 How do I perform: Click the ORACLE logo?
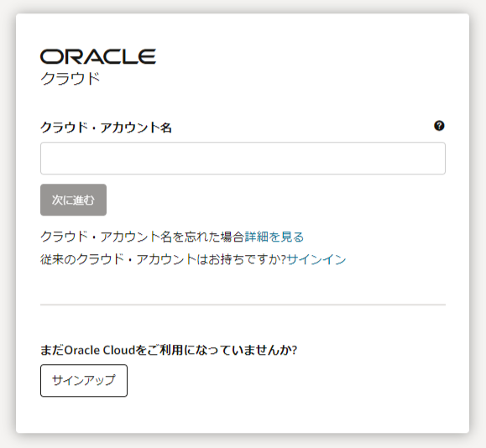pyautogui.click(x=98, y=56)
